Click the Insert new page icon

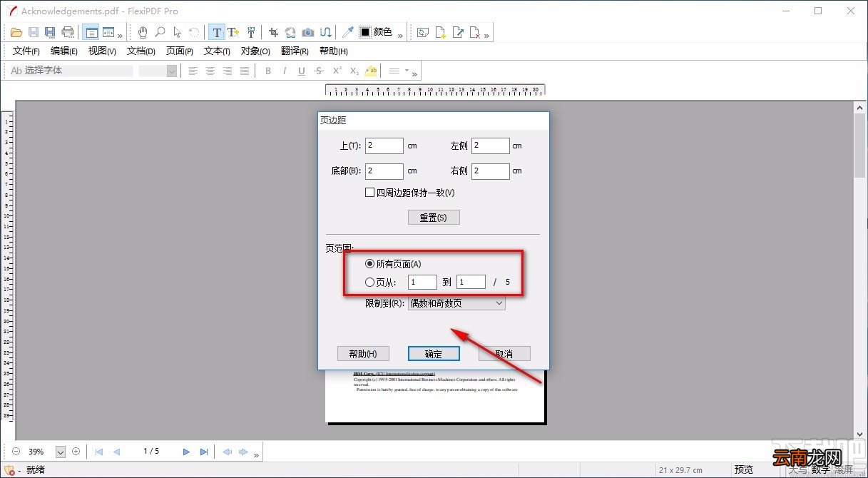click(441, 32)
